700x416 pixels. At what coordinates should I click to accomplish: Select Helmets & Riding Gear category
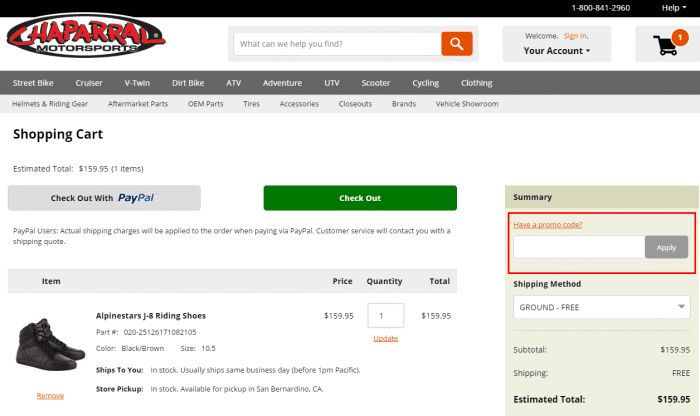click(50, 104)
